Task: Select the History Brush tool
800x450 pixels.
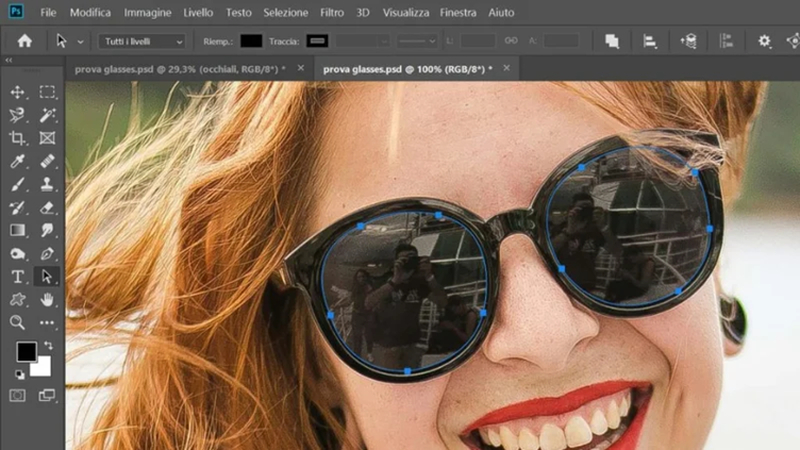Action: pyautogui.click(x=17, y=208)
